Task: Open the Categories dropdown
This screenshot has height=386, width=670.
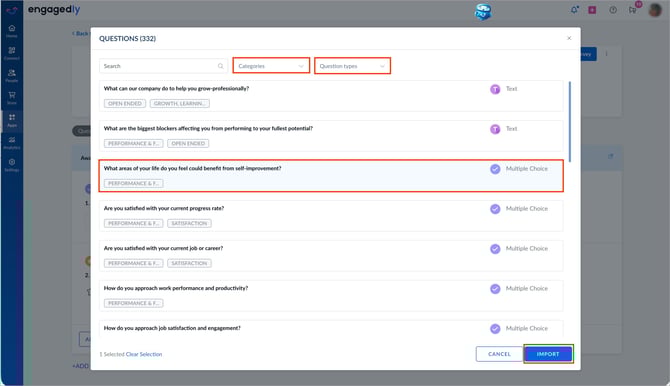Action: 271,66
